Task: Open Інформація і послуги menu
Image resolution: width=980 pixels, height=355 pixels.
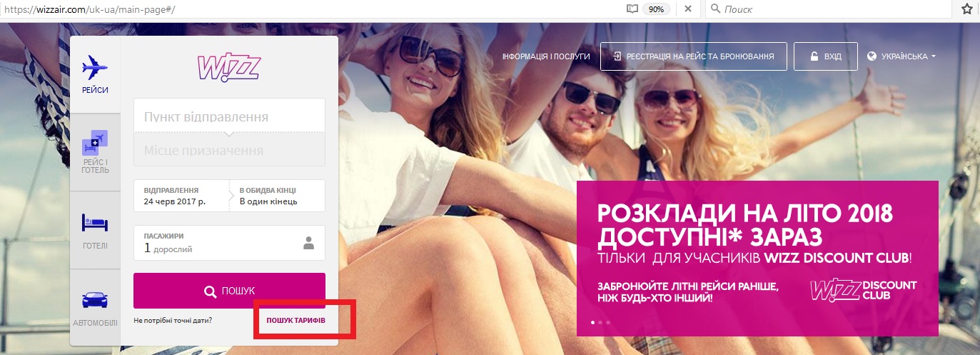Action: click(x=546, y=56)
